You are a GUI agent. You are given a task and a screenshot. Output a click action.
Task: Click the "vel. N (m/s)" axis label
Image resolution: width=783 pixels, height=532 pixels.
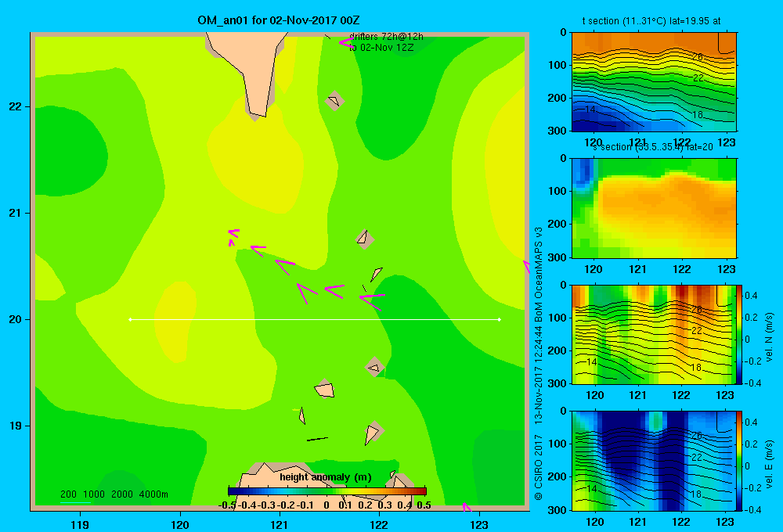770,337
